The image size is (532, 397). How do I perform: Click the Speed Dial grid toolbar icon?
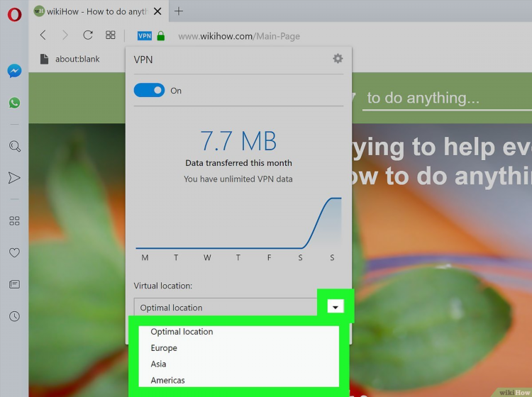click(x=110, y=35)
